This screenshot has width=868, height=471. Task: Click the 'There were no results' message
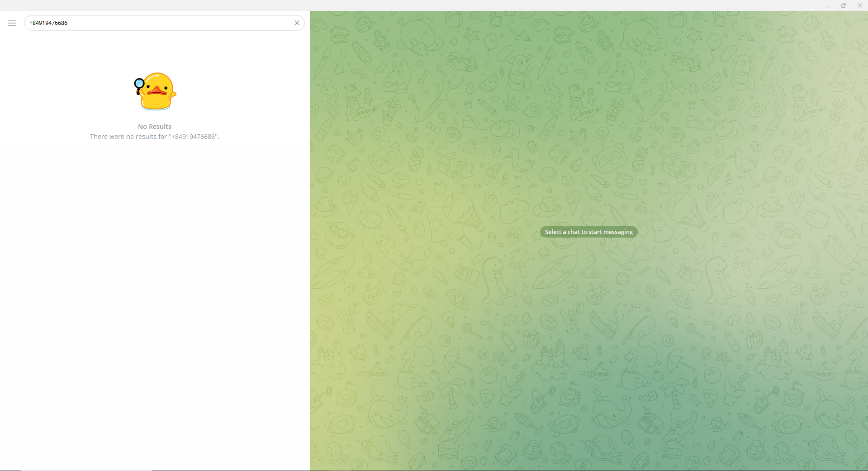tap(154, 136)
